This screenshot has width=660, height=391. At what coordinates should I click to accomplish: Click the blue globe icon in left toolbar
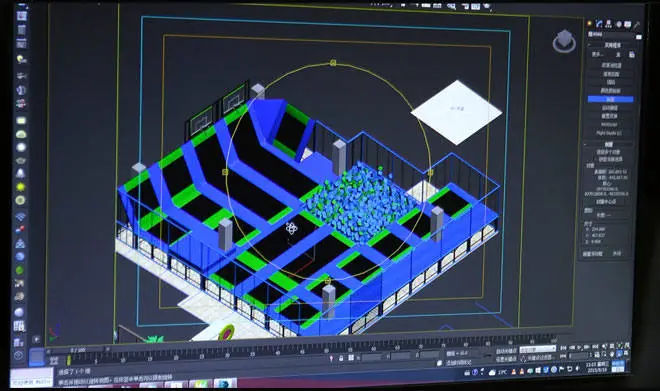tap(20, 256)
